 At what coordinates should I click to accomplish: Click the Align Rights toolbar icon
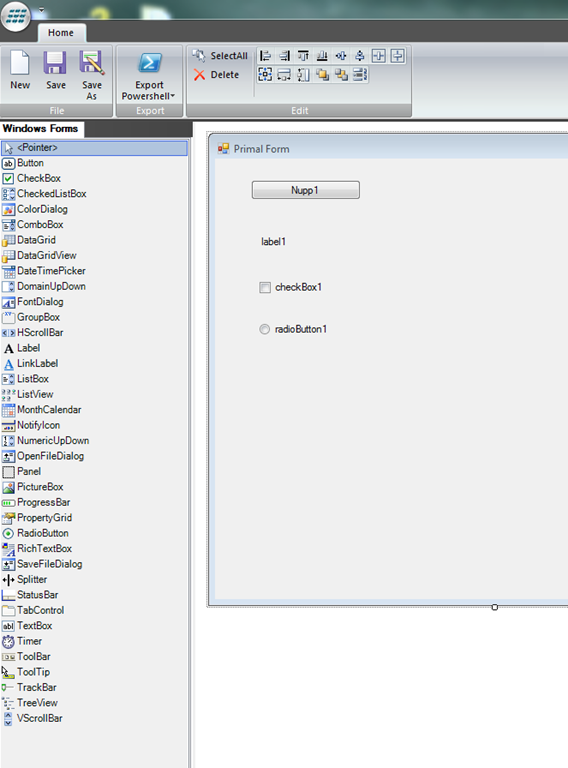284,56
